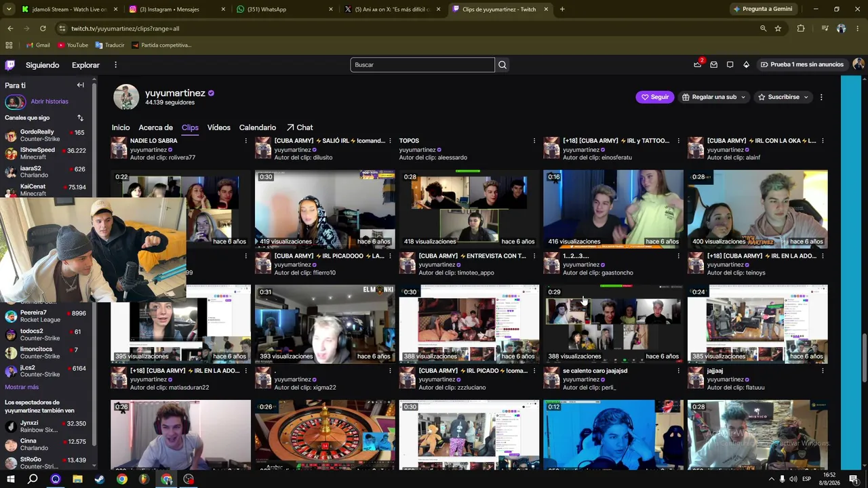Open the channel Chat tab
868x488 pixels.
click(299, 127)
